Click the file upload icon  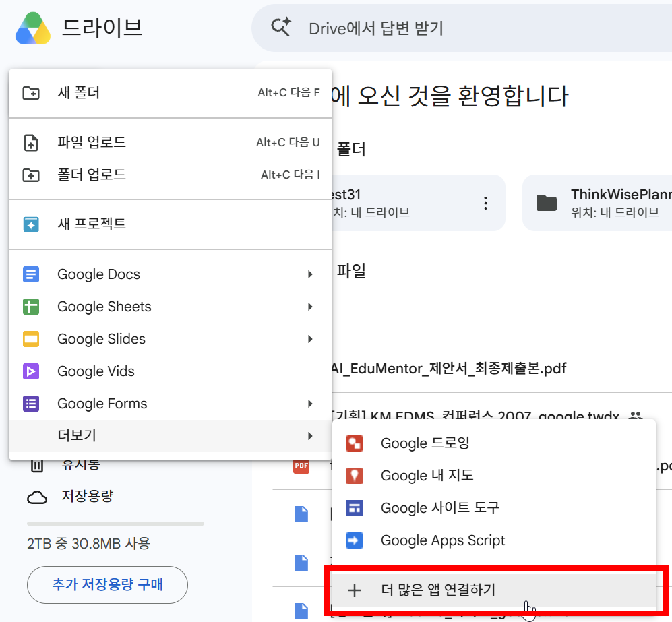click(x=31, y=142)
